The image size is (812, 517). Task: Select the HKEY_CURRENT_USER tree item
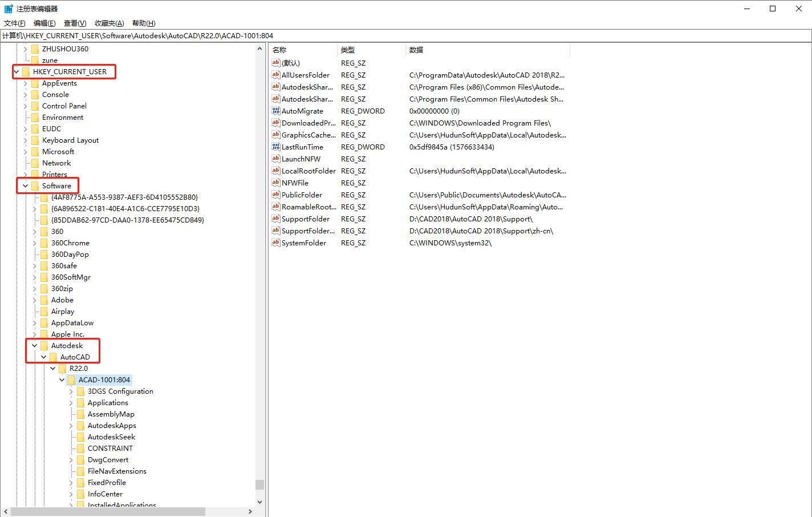pos(70,71)
